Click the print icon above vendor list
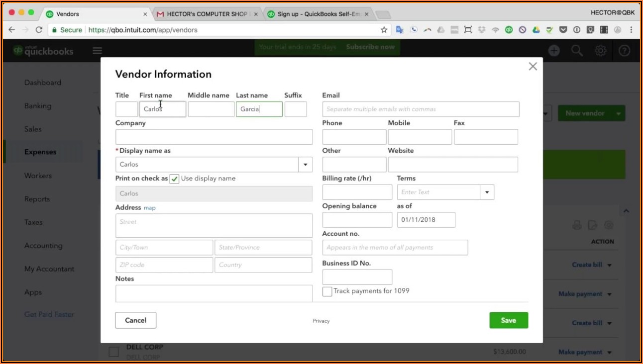The image size is (643, 364). click(577, 225)
